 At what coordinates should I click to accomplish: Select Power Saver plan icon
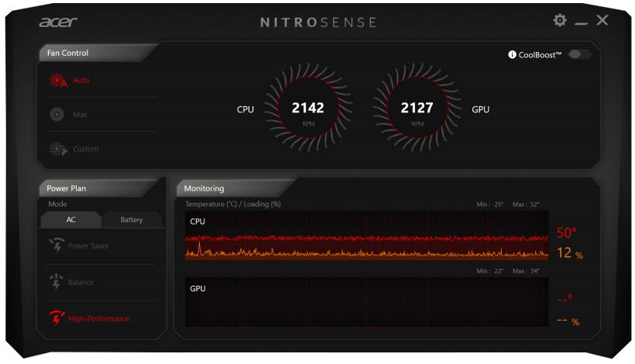(x=57, y=246)
